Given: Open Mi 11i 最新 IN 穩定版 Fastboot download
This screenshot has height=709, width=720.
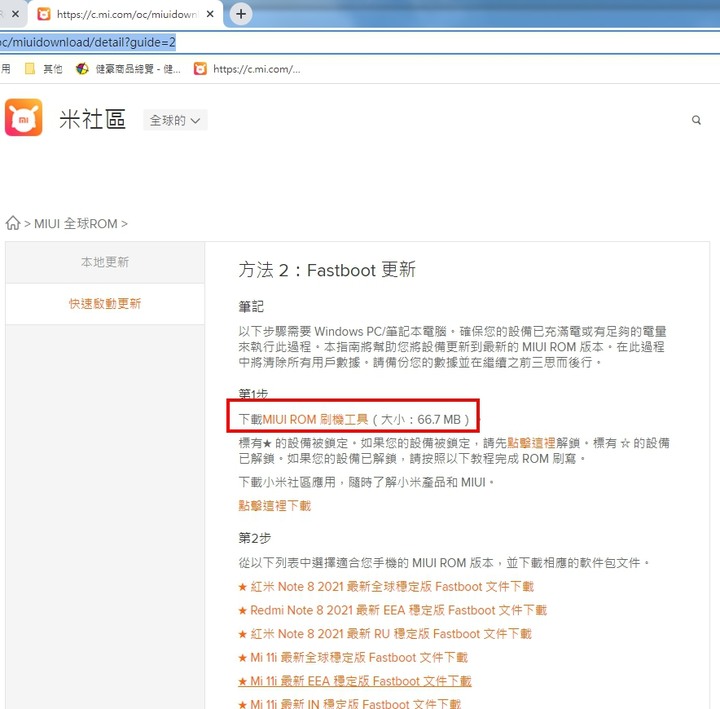Looking at the screenshot, I should 349,703.
